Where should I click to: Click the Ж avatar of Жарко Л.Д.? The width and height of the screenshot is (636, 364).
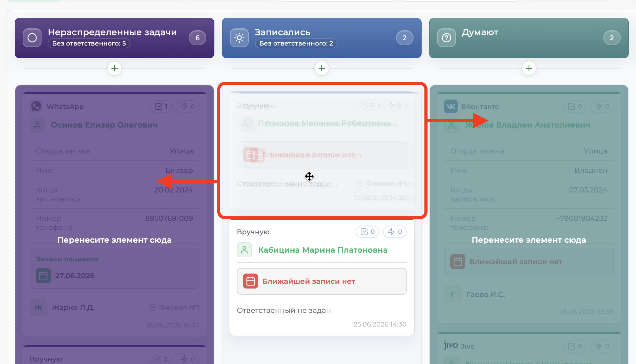point(38,308)
